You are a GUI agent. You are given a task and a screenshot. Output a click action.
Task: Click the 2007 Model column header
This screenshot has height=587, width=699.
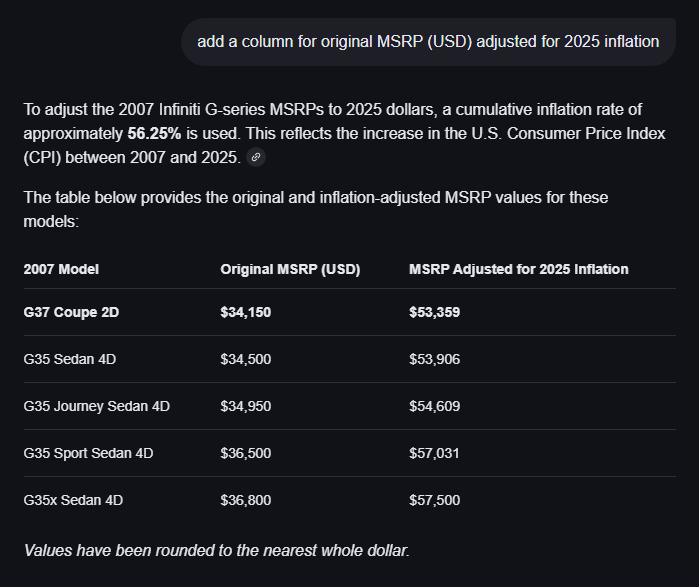point(61,269)
